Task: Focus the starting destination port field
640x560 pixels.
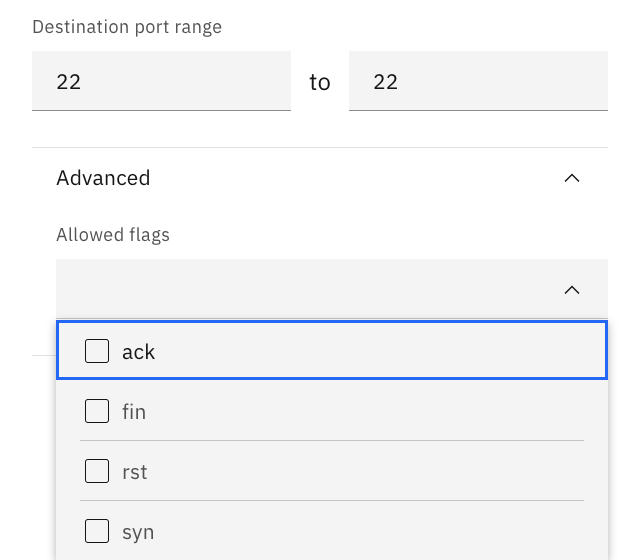Action: (x=161, y=81)
